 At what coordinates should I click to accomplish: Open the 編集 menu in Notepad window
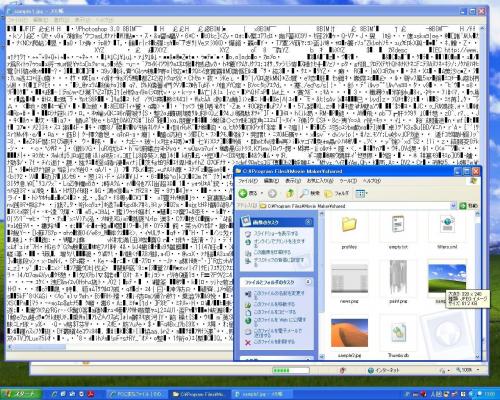pyautogui.click(x=40, y=20)
